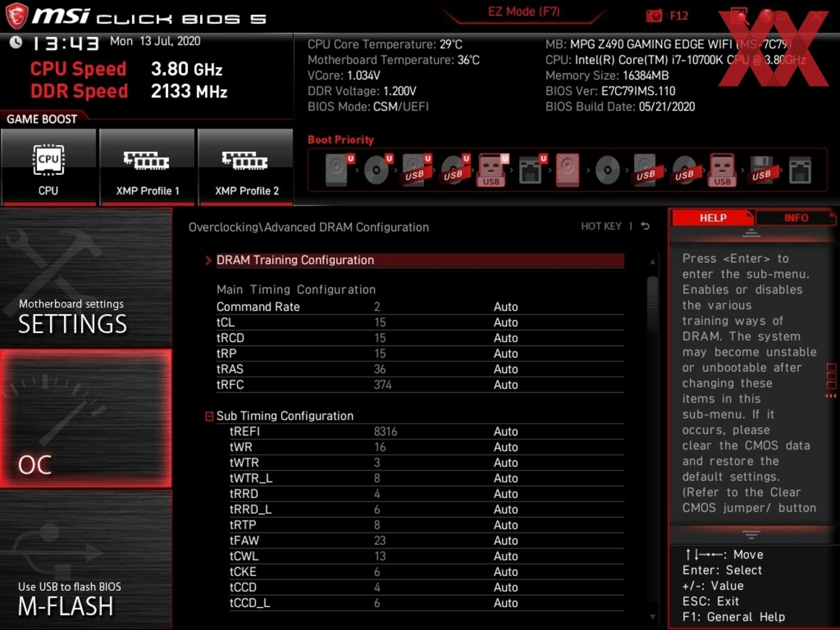This screenshot has height=630, width=840.
Task: Select the UEFI USB hard disk boot icon
Action: 416,170
